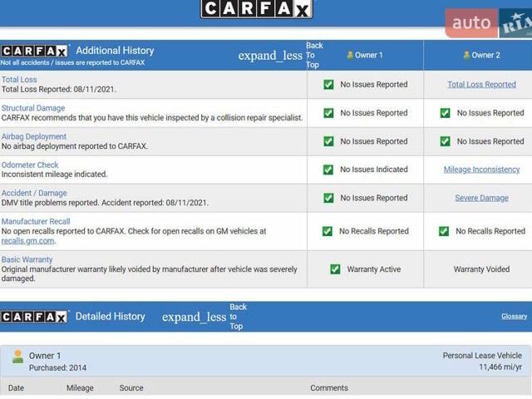Viewport: 532px width, 399px height.
Task: Open the Mileage Inconsistency link for Owner 2
Action: coord(482,170)
